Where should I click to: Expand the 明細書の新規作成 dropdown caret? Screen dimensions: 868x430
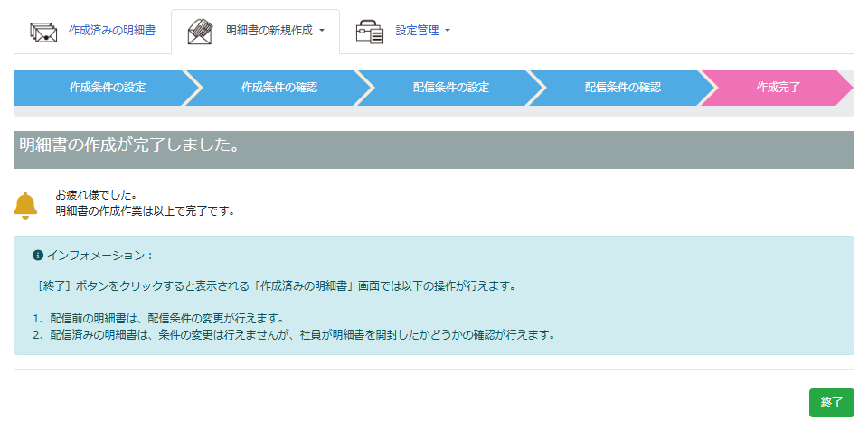coord(322,31)
